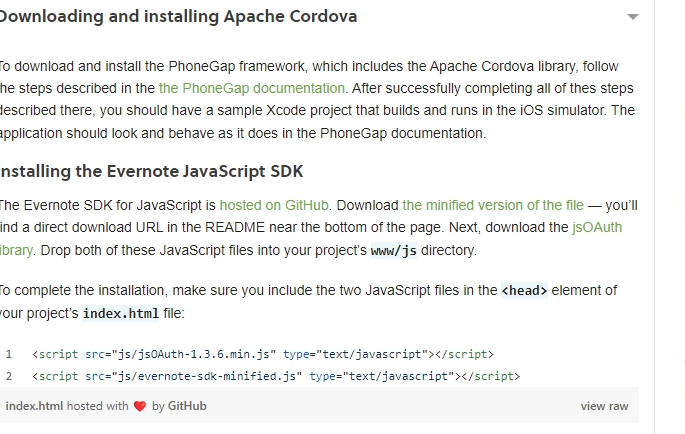Click the GitHub link in gist footer

[x=187, y=406]
